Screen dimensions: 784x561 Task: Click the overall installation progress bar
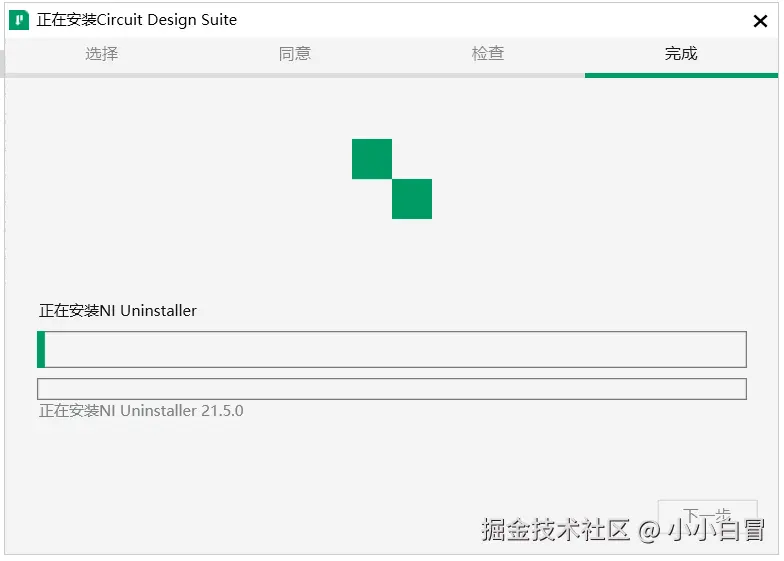(392, 349)
